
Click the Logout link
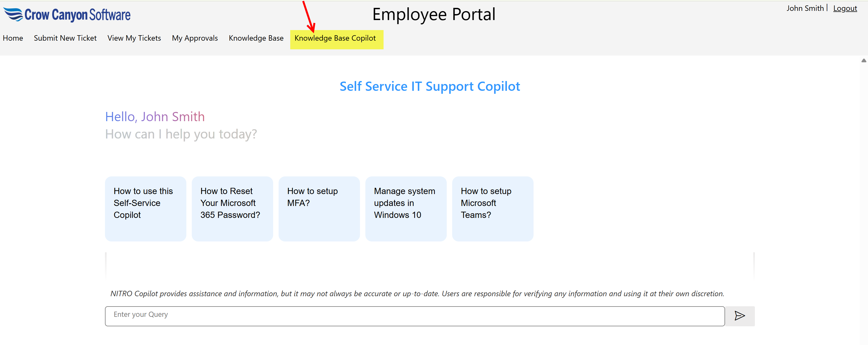tap(845, 8)
